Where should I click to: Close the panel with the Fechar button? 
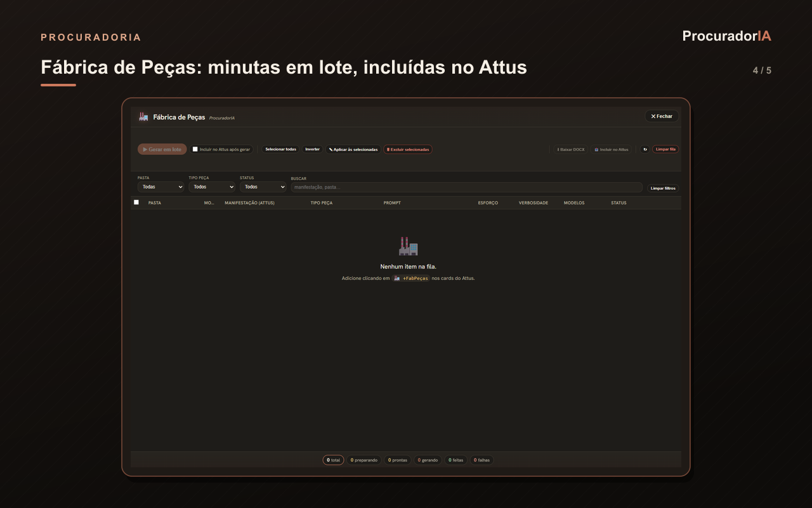[x=662, y=116]
